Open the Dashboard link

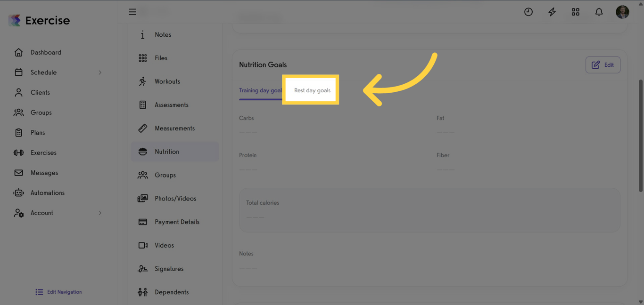(x=46, y=52)
